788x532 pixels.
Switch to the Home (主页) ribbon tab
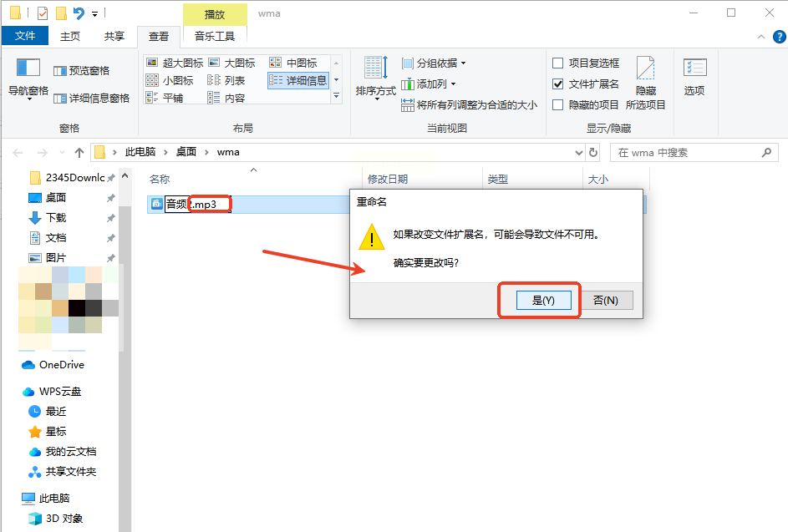[x=70, y=36]
